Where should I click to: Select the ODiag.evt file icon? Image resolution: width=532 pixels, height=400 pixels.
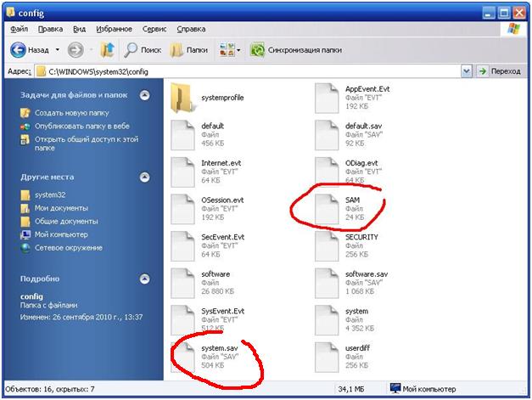click(327, 172)
